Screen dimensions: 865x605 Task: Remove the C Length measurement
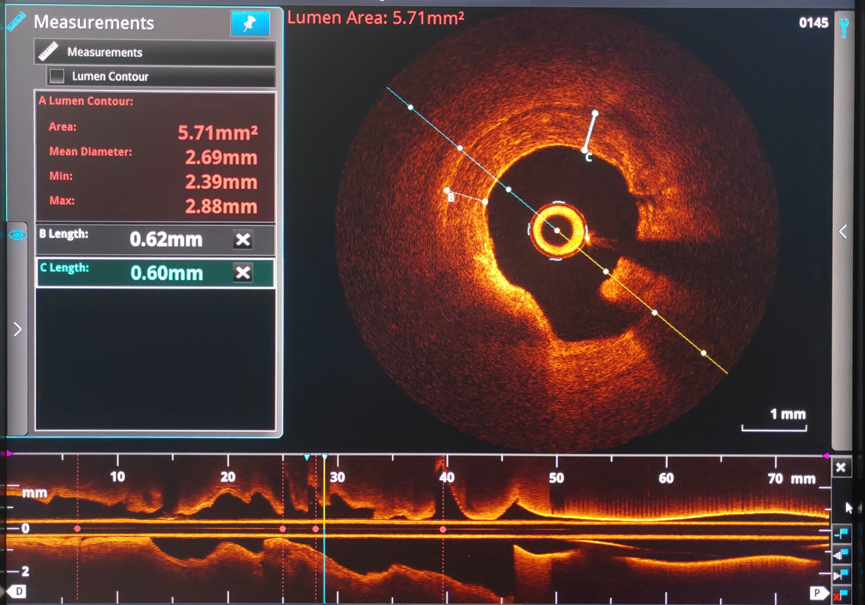point(243,273)
